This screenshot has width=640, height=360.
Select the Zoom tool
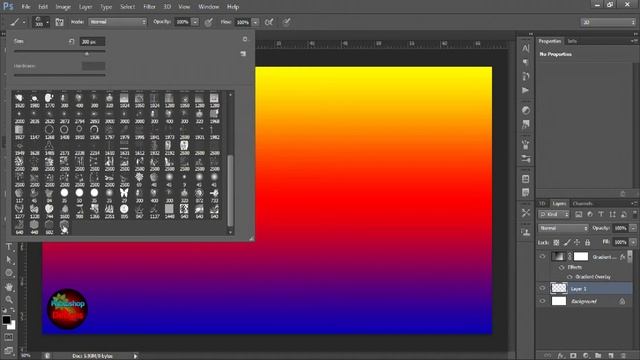pos(9,300)
